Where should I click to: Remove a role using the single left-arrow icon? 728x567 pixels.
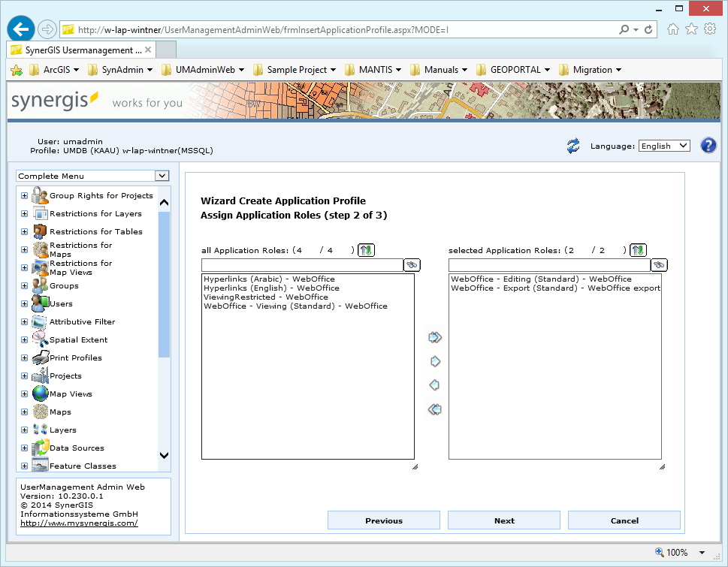click(x=434, y=385)
